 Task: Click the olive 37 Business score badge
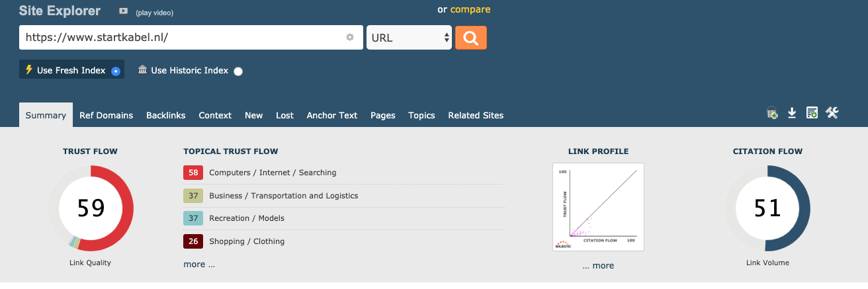coord(193,196)
